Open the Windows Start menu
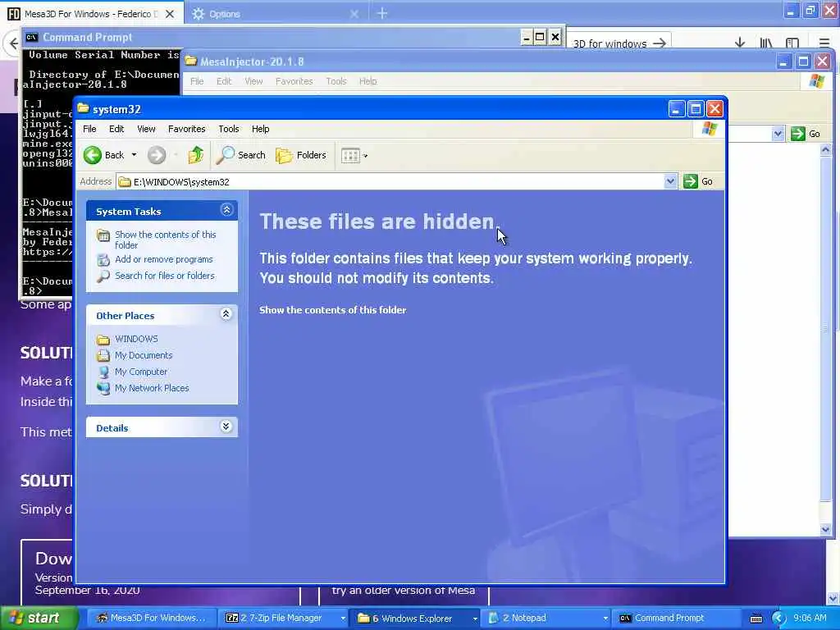 [38, 619]
